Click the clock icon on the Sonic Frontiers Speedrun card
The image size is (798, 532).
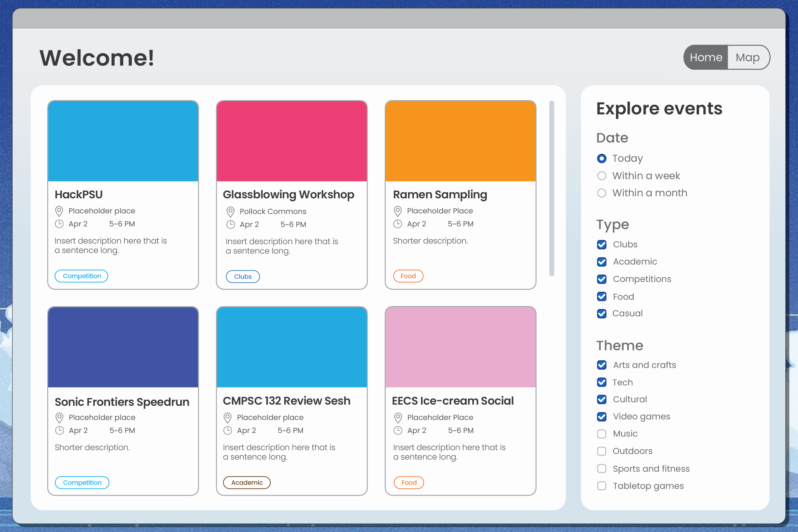click(59, 430)
